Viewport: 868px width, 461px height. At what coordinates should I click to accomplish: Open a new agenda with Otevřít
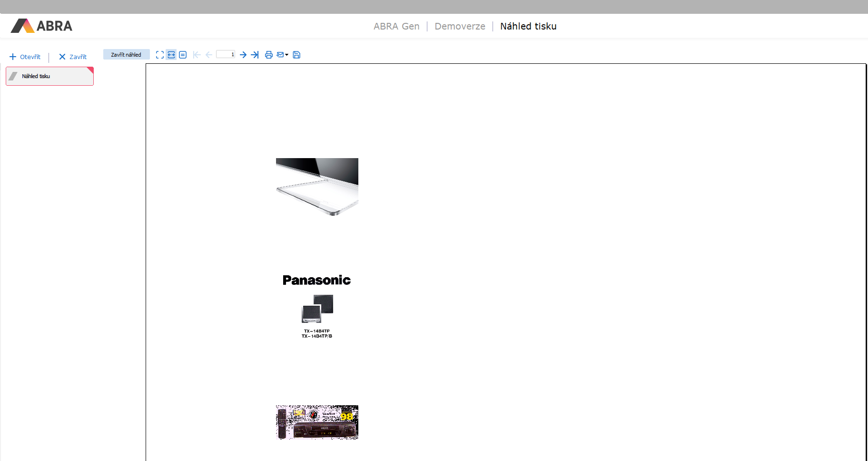coord(25,57)
